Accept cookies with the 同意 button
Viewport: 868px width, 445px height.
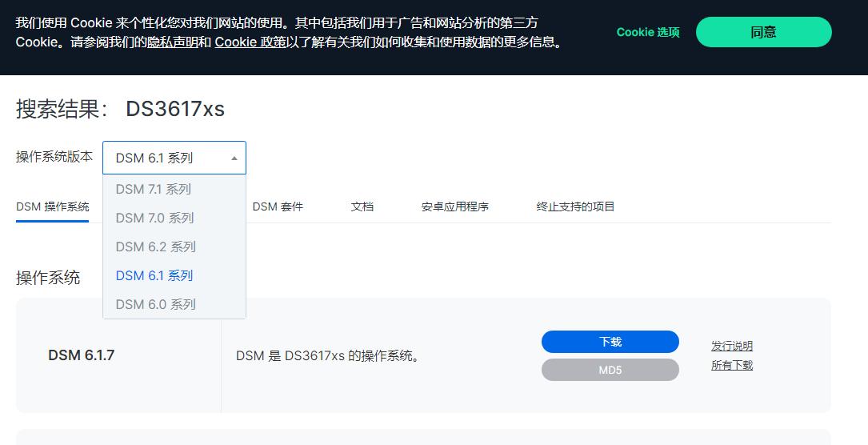point(763,32)
